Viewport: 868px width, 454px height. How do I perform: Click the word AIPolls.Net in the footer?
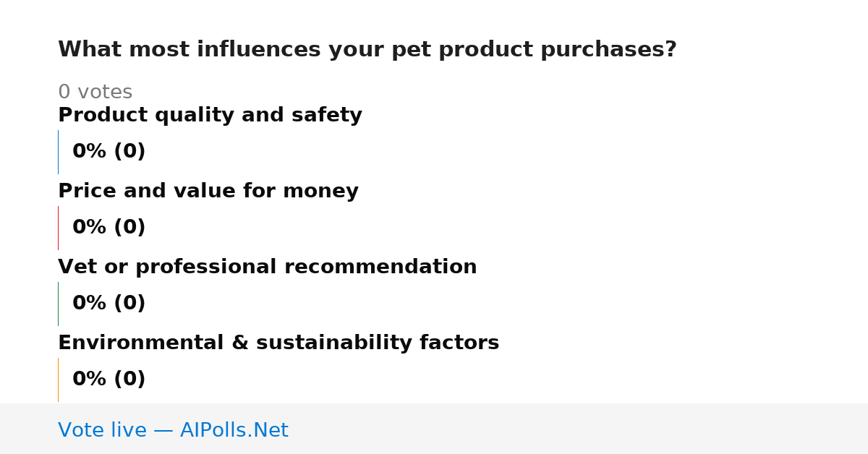pos(234,430)
